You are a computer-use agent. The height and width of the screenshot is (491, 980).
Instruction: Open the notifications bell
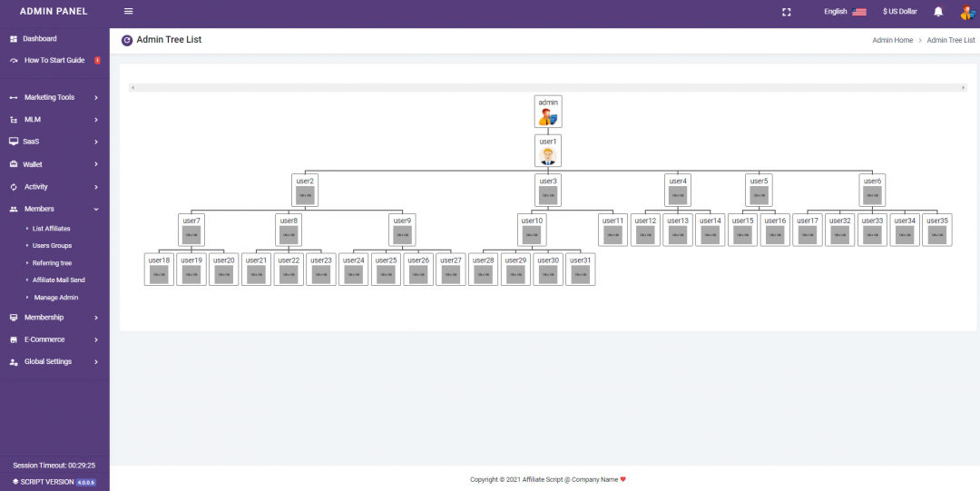tap(938, 12)
